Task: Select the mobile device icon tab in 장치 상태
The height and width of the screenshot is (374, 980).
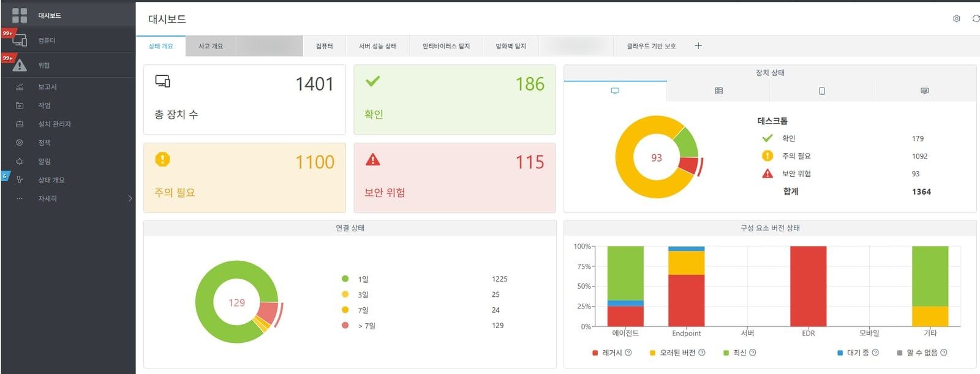Action: click(822, 91)
